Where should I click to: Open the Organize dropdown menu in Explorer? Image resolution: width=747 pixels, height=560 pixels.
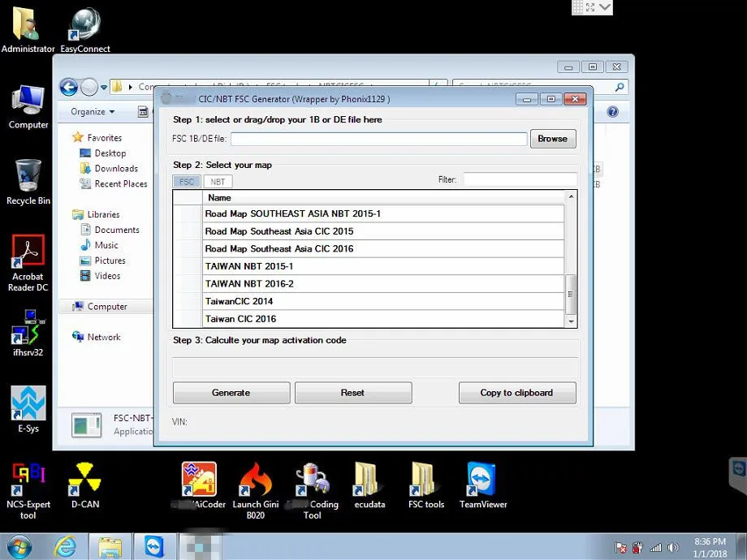(x=93, y=111)
